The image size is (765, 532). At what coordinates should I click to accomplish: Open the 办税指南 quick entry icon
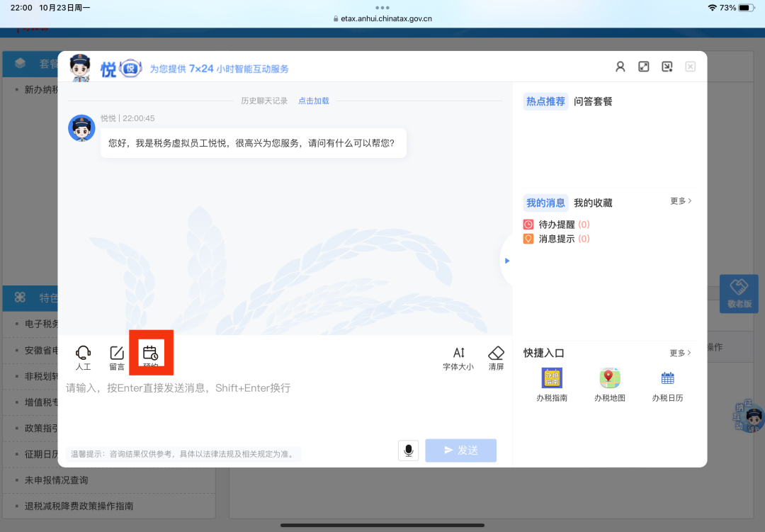coord(552,378)
